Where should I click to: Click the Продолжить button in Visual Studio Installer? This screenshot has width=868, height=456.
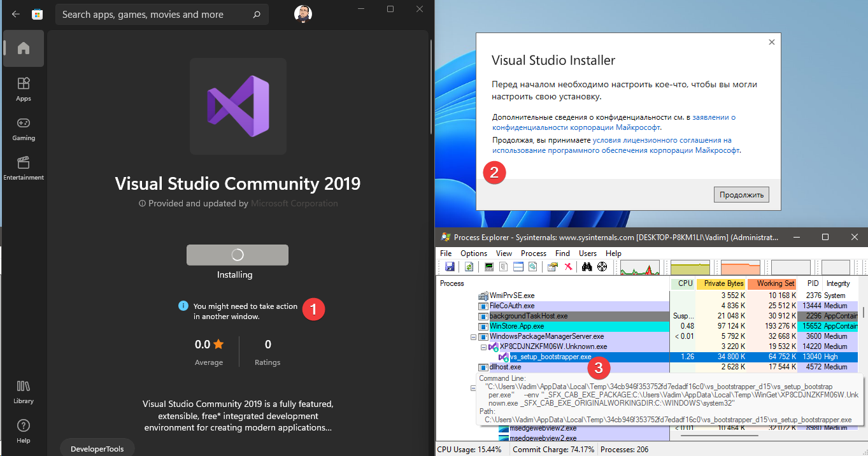pyautogui.click(x=741, y=194)
